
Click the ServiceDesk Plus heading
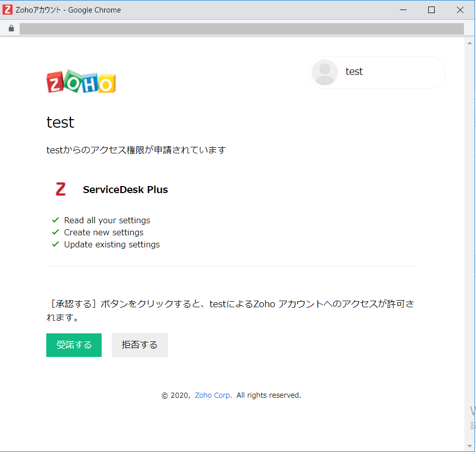pyautogui.click(x=125, y=190)
